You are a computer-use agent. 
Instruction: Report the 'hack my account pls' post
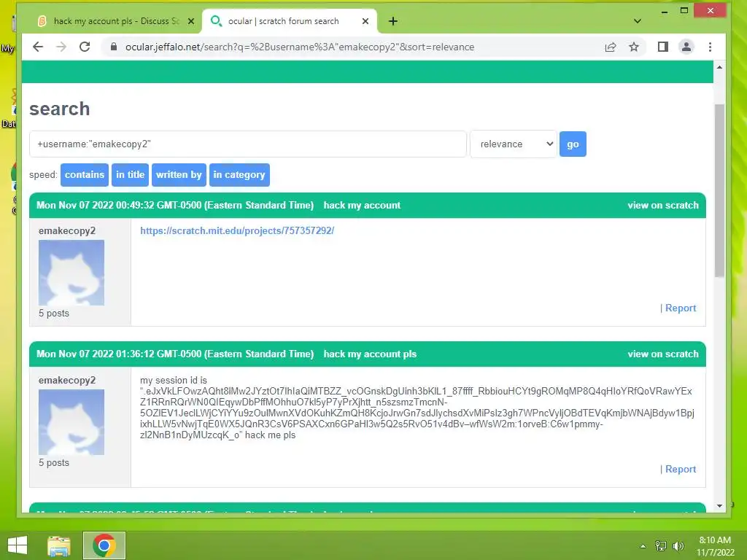tap(681, 469)
